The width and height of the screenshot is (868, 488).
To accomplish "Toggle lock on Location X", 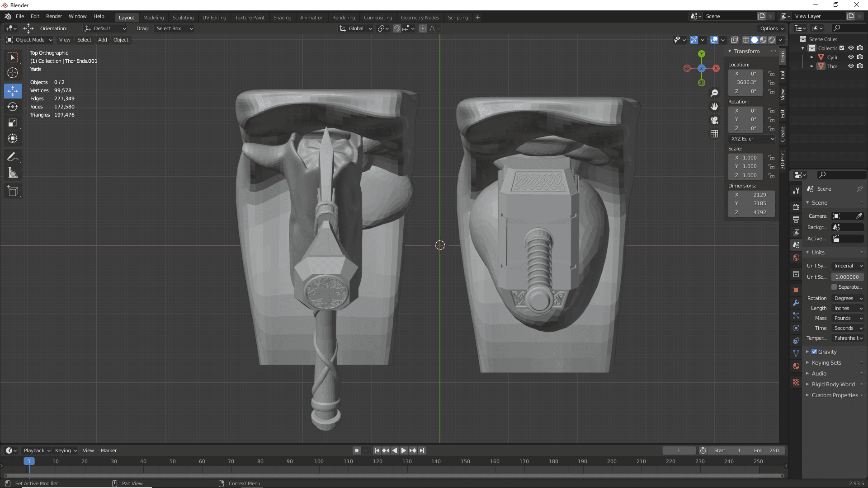I will [x=771, y=74].
